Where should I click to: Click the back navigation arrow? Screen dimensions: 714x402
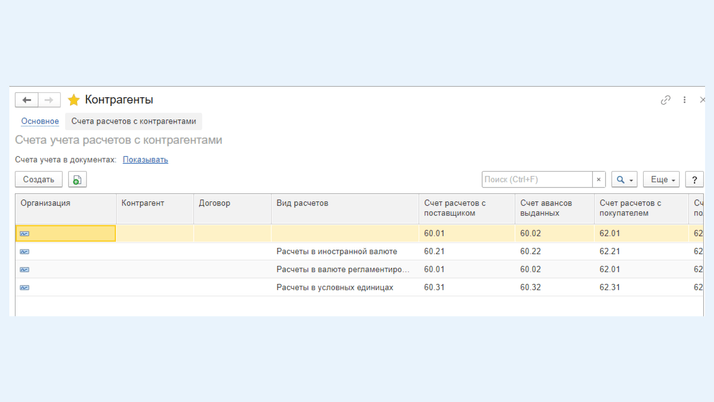click(x=27, y=100)
